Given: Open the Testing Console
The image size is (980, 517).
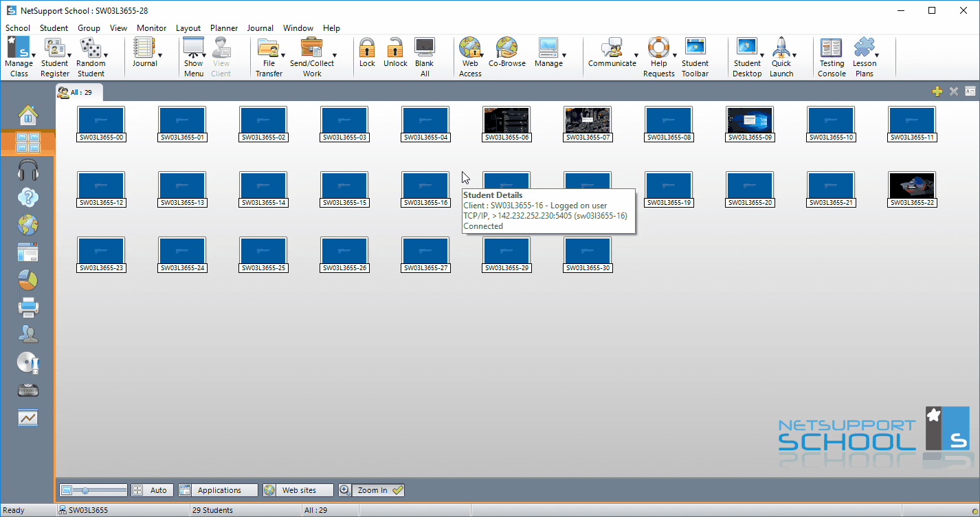Looking at the screenshot, I should point(832,56).
